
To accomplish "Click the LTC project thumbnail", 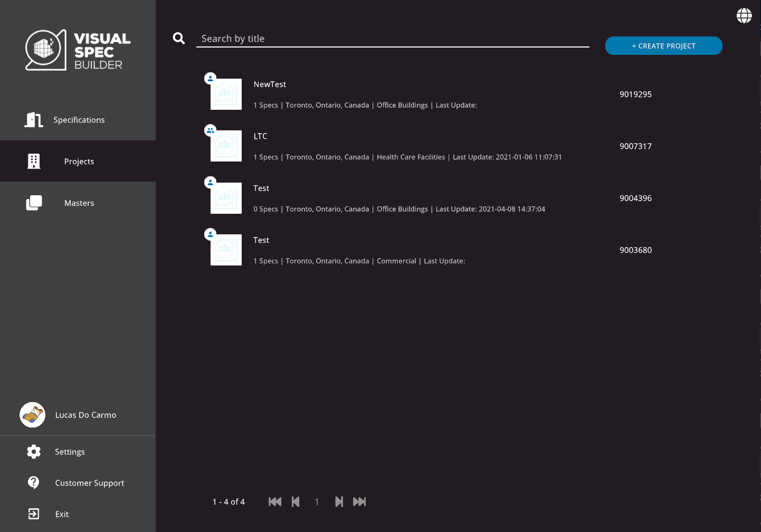I will pyautogui.click(x=226, y=146).
